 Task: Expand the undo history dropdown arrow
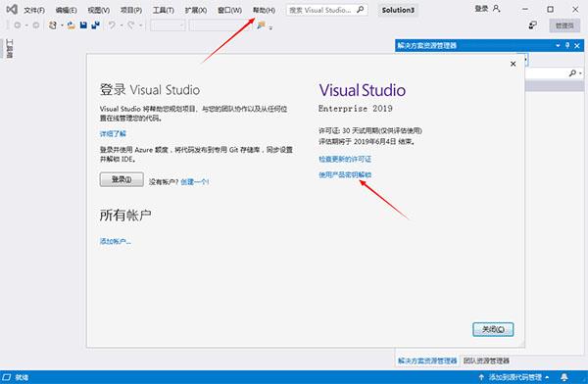point(122,25)
